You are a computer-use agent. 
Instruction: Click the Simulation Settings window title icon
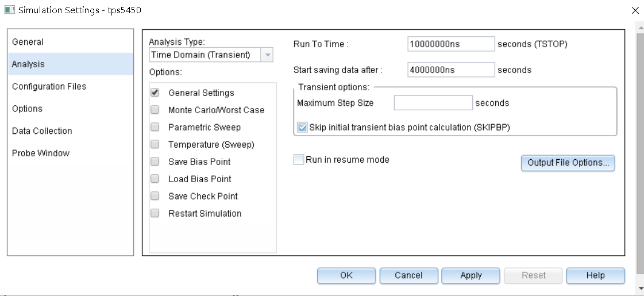pos(8,10)
